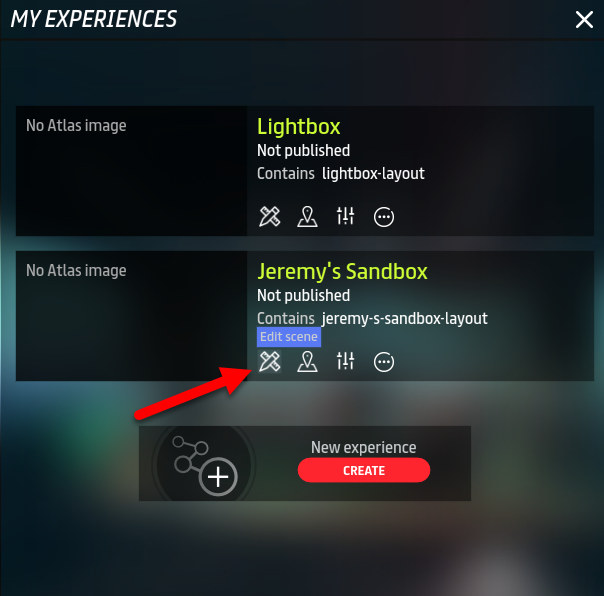The width and height of the screenshot is (604, 596).
Task: Click Edit scene icon for Jeremy's Sandbox
Action: coord(269,362)
